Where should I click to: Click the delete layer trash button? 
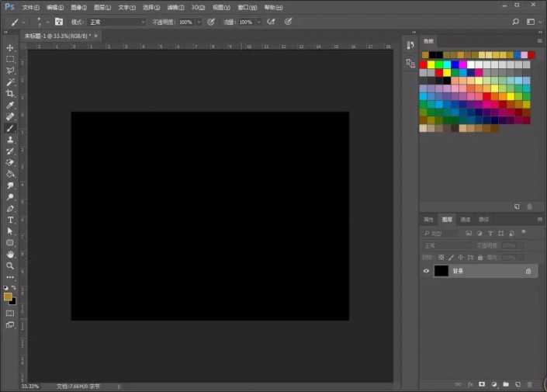(529, 383)
